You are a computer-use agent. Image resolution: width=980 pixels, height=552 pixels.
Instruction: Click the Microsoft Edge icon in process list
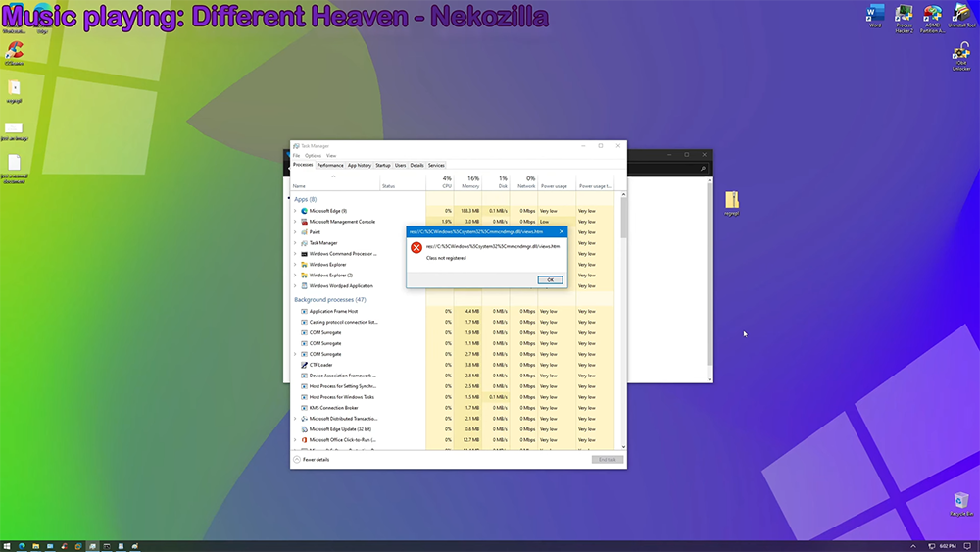305,211
